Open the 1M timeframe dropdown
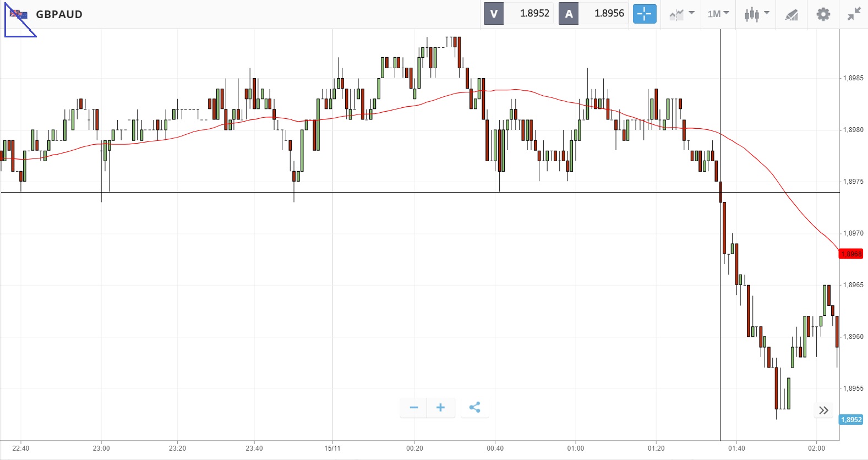 718,14
